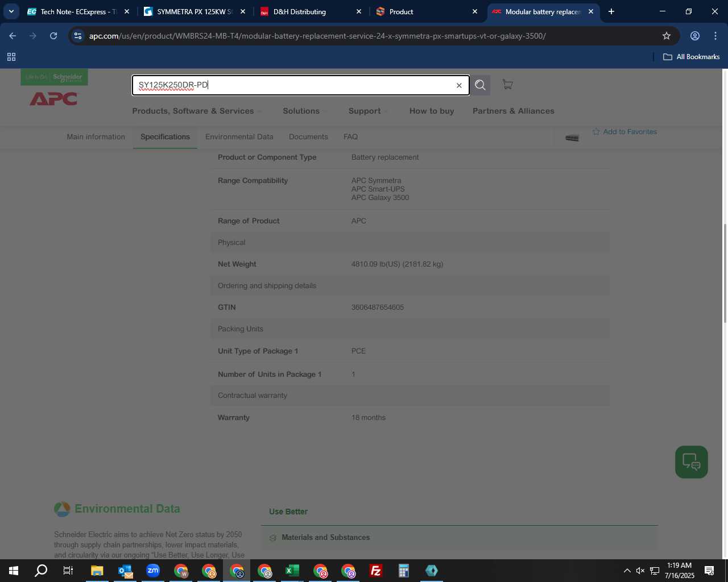This screenshot has width=728, height=582.
Task: Open Calculator from the taskbar
Action: (x=404, y=571)
